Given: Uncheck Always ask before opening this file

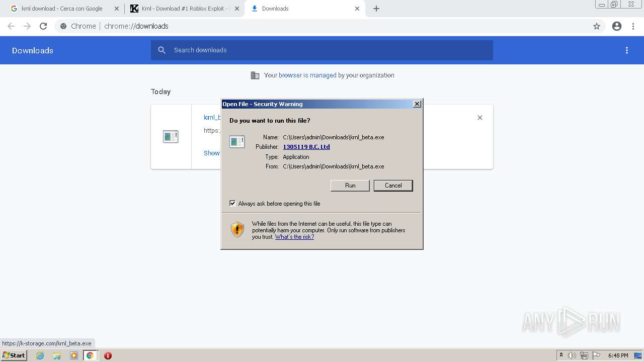Looking at the screenshot, I should [x=232, y=204].
